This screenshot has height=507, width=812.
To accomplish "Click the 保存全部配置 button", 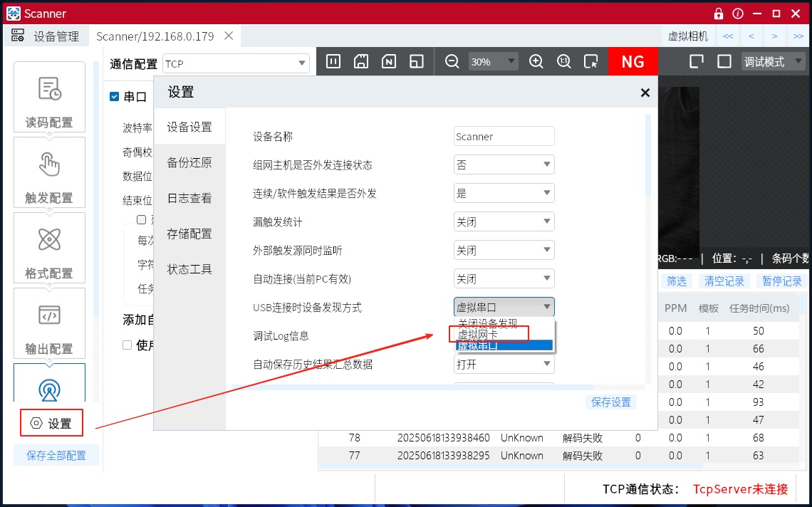I will 56,455.
